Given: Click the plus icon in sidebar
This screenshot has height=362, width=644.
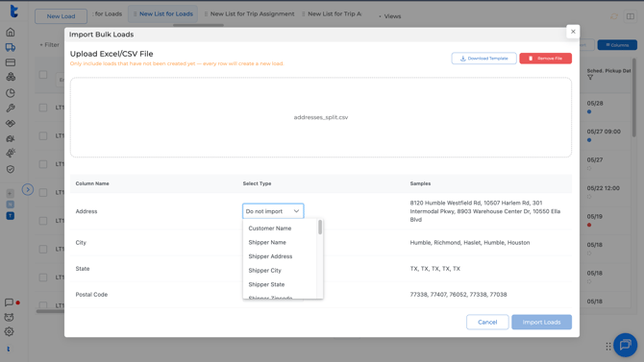Looking at the screenshot, I should click(11, 193).
